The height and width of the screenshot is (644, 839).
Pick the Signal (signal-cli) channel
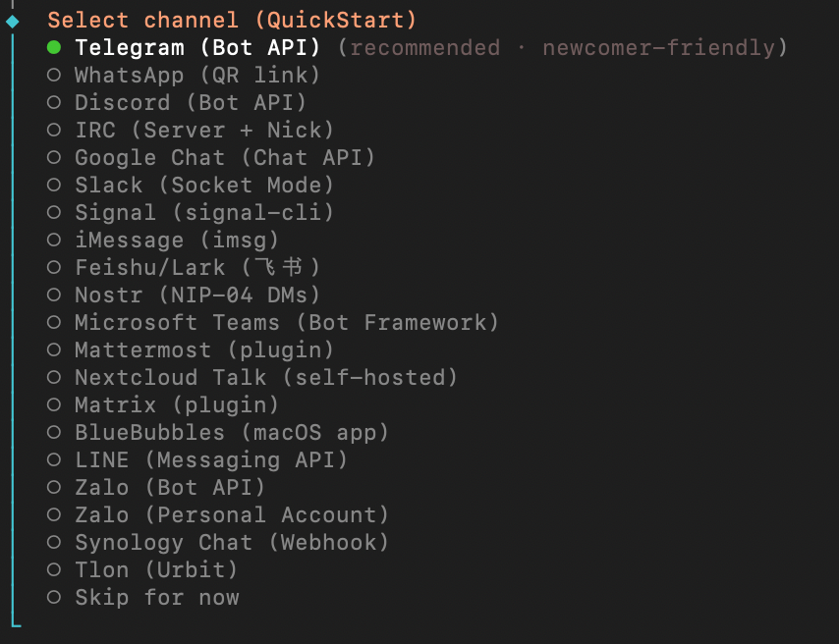tap(204, 212)
